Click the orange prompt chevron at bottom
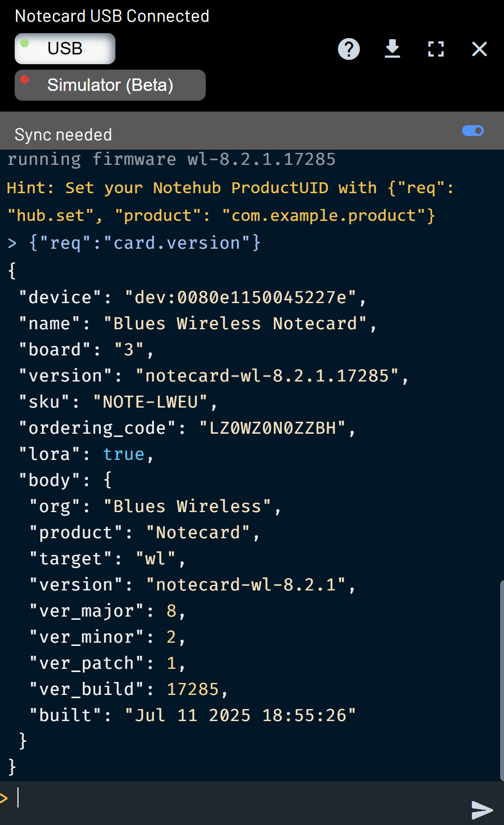This screenshot has width=504, height=825. [4, 798]
